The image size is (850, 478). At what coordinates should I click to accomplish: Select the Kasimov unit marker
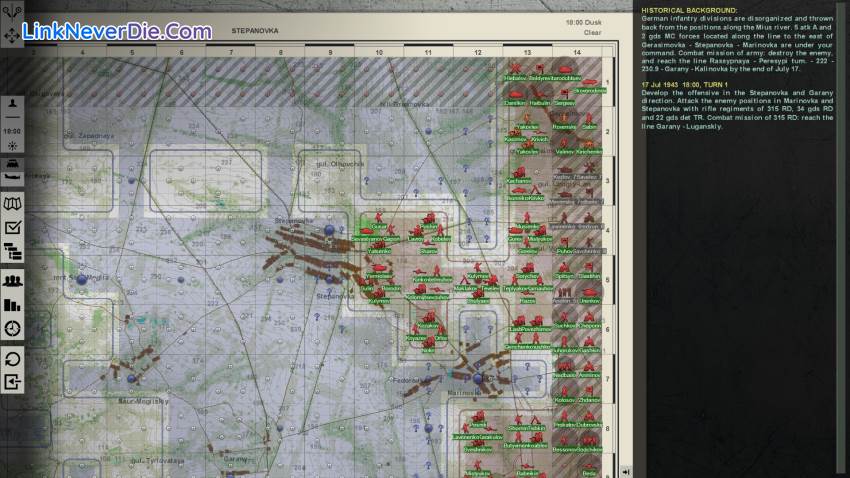point(515,134)
